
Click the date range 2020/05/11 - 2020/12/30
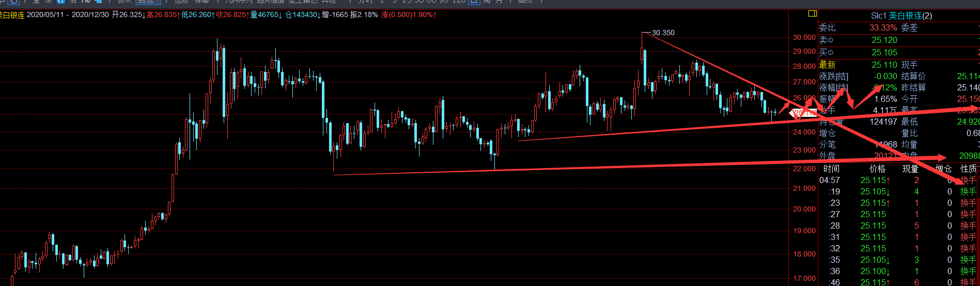(x=68, y=15)
